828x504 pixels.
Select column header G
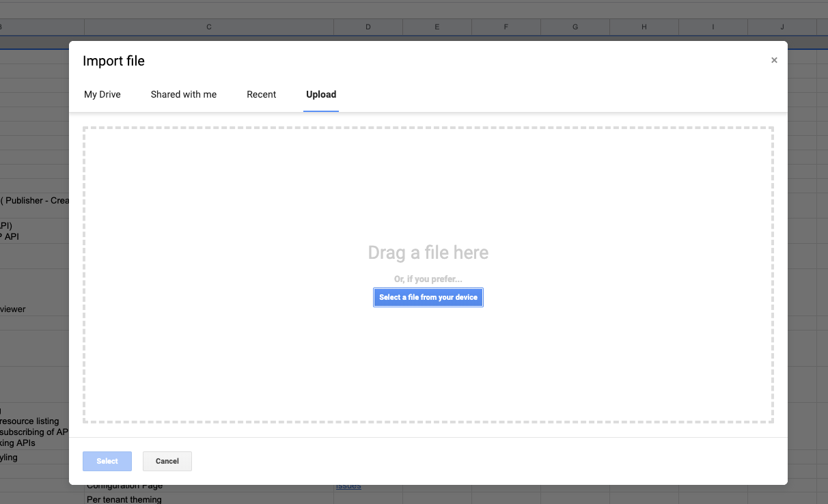[575, 27]
